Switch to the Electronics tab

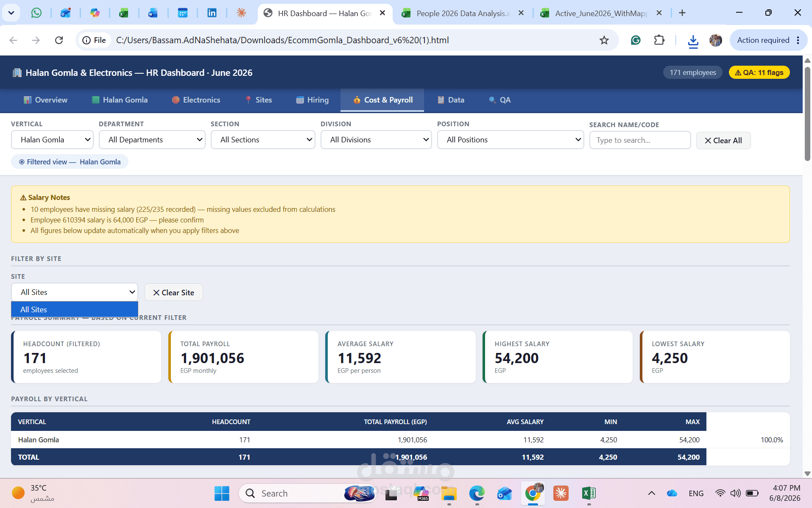click(196, 100)
